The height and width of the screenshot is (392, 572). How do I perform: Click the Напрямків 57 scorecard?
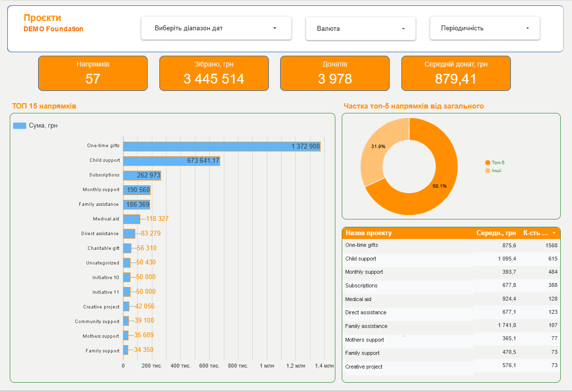(93, 73)
